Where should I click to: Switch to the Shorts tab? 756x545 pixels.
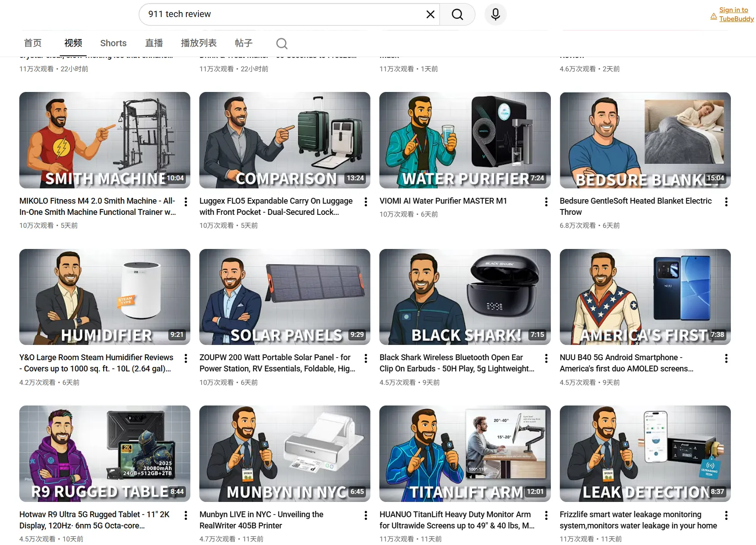[113, 43]
